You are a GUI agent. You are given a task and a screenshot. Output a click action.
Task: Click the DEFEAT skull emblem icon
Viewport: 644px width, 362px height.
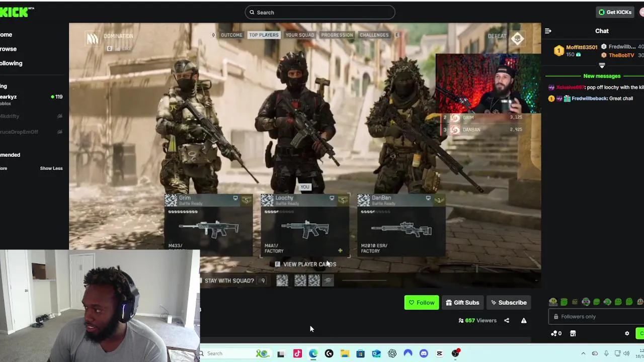click(518, 38)
